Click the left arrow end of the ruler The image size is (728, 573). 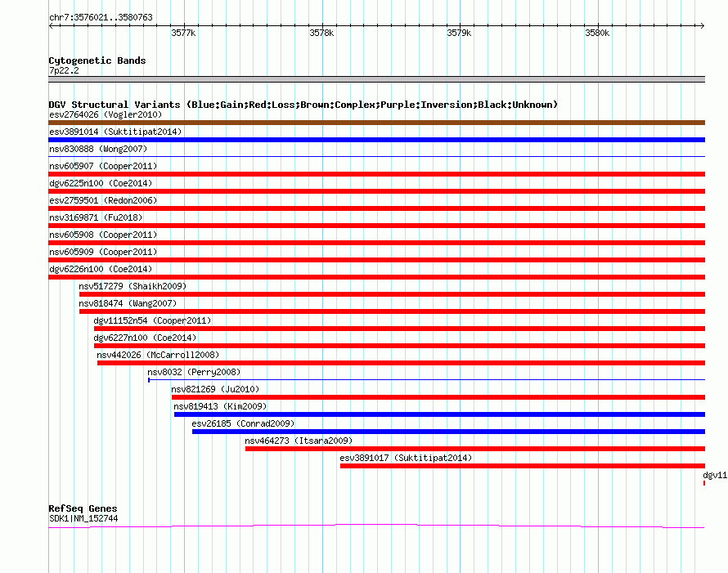point(52,25)
